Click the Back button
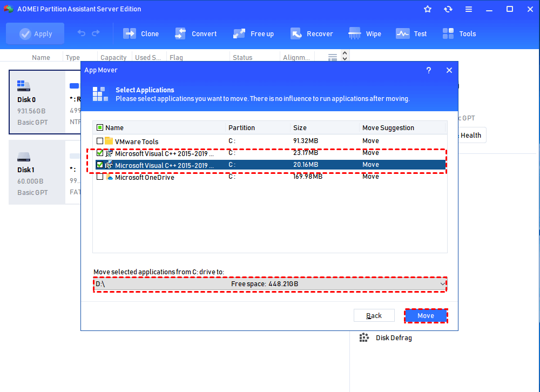 pos(374,315)
